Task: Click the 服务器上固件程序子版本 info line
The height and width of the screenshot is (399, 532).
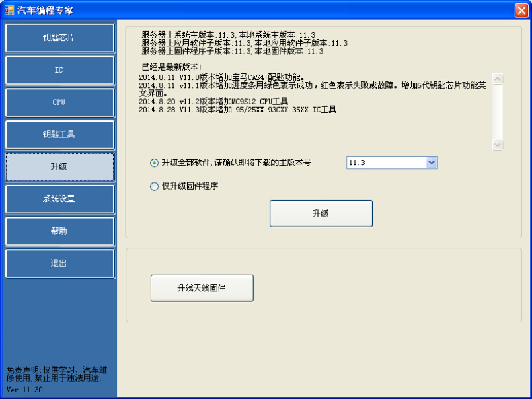Action: coord(233,52)
